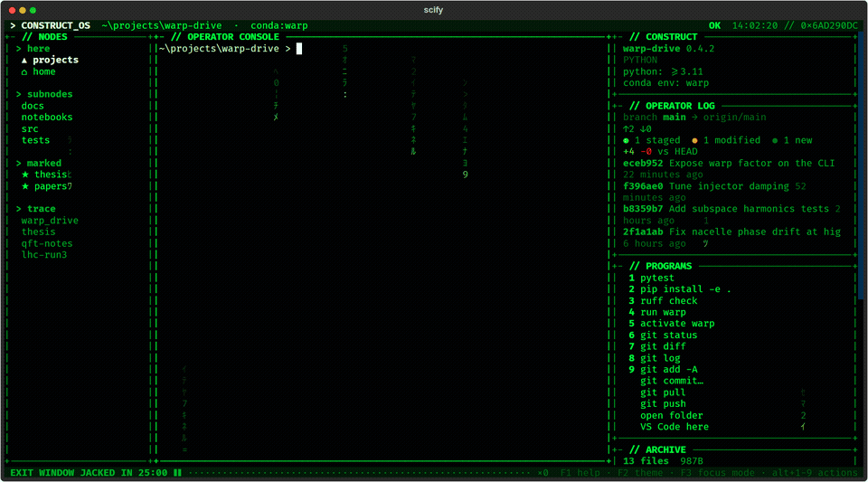Click 'python: ≥3.11' in CONSTRUCT

coord(663,71)
